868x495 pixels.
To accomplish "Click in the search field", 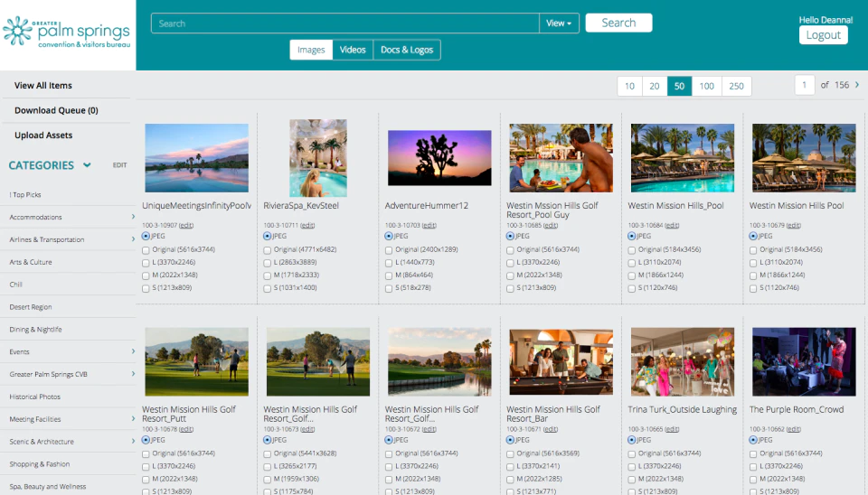I will click(x=344, y=23).
